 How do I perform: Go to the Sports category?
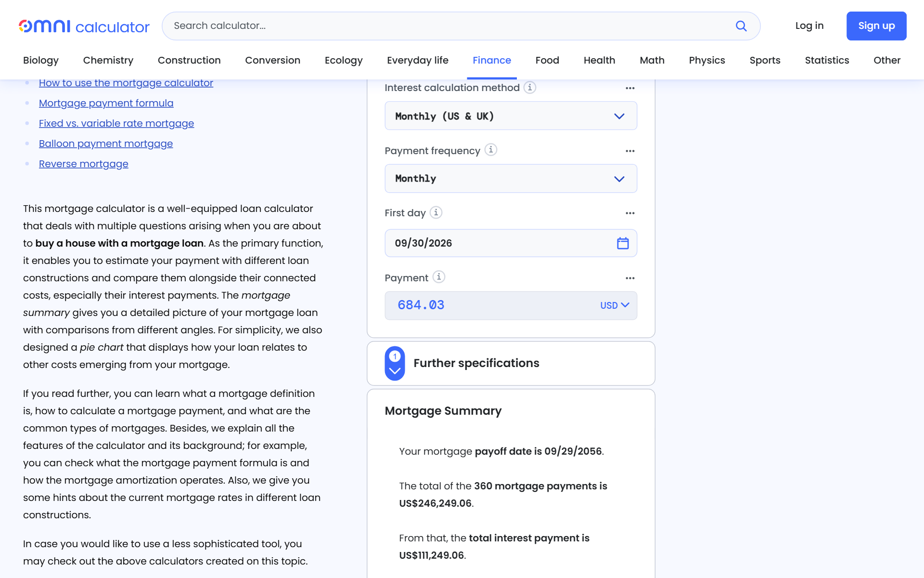click(765, 60)
